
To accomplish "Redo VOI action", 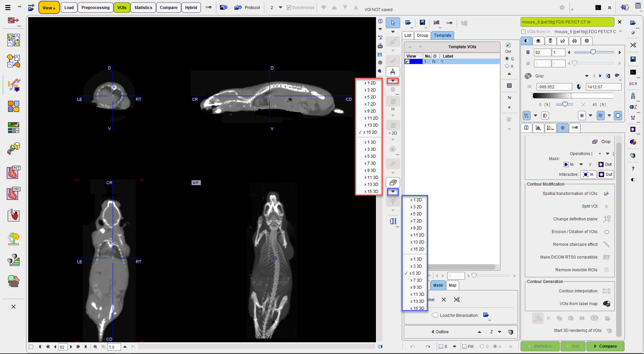I will (x=428, y=346).
